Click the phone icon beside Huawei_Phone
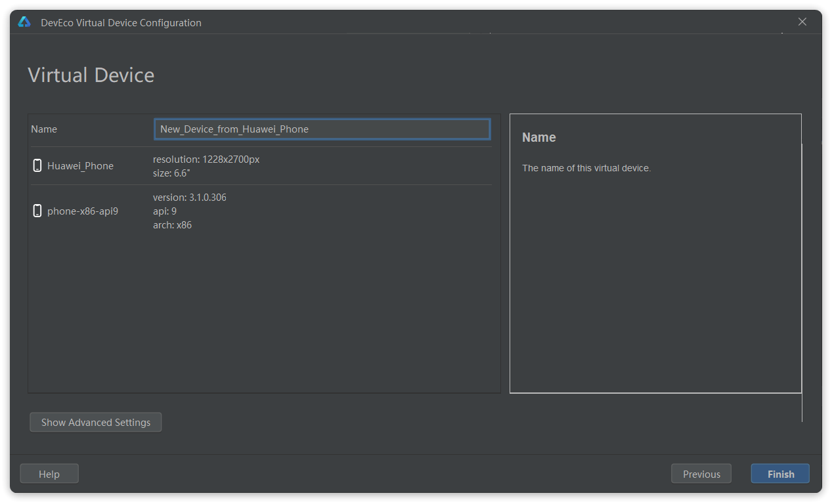This screenshot has height=504, width=832. click(37, 165)
